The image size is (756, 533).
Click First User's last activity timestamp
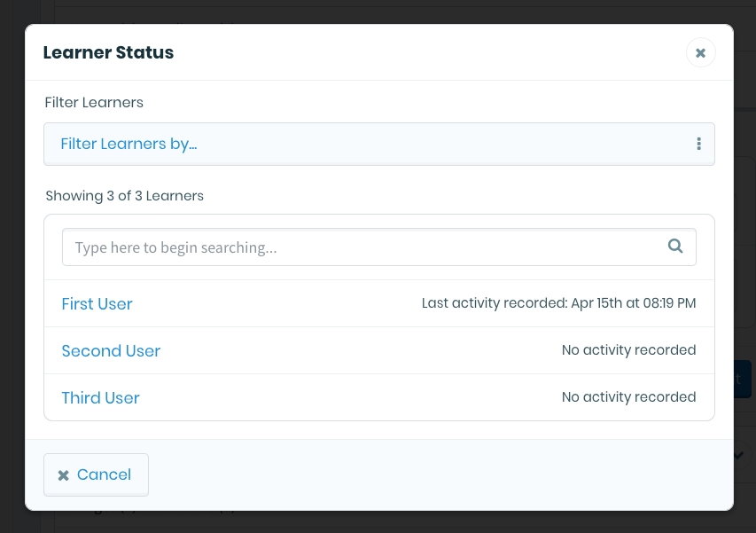[x=558, y=303]
